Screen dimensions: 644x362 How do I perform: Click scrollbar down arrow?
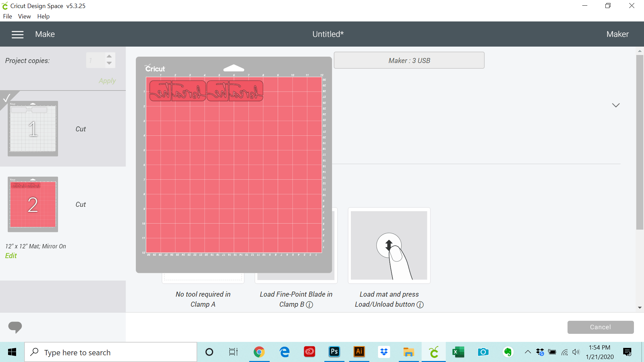[640, 308]
